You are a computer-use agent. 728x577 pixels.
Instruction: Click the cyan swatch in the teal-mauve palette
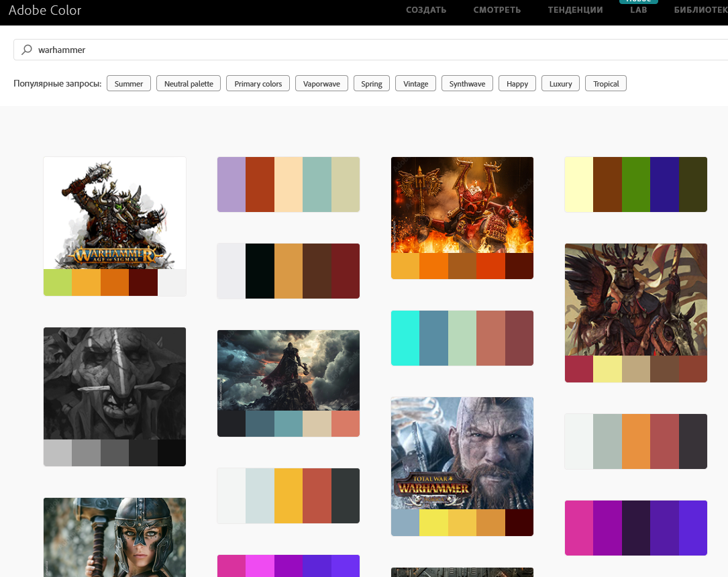coord(405,338)
